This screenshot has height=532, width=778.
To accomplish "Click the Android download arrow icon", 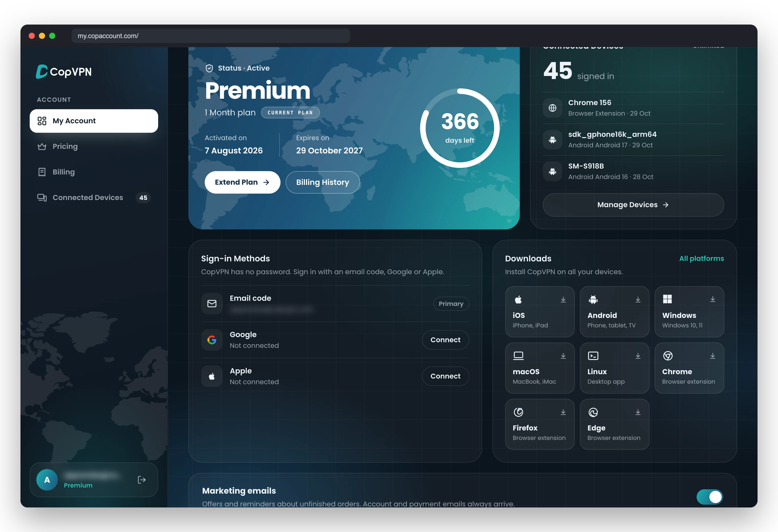I will click(638, 300).
